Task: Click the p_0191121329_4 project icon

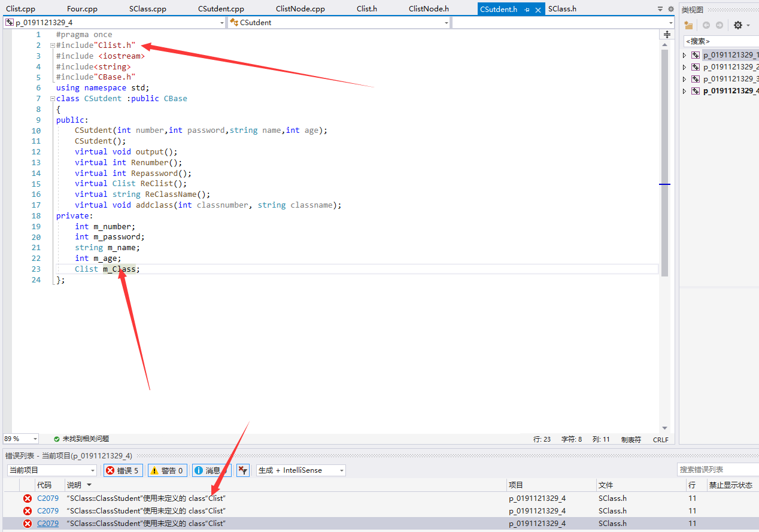Action: coord(695,91)
